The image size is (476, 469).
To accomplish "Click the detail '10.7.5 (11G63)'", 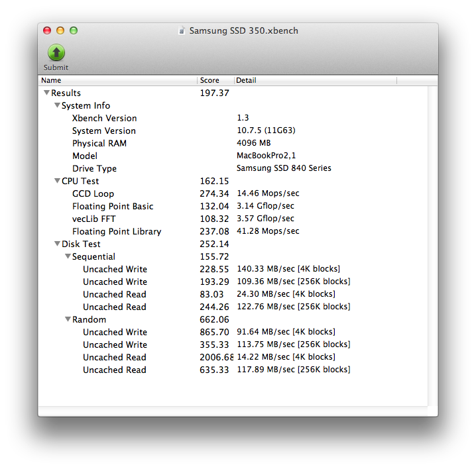I will pos(266,130).
